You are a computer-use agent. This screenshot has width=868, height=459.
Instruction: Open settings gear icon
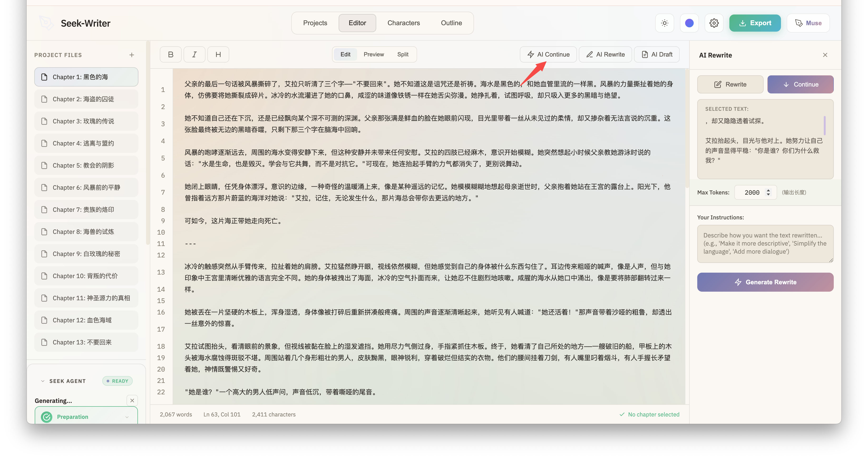tap(714, 23)
